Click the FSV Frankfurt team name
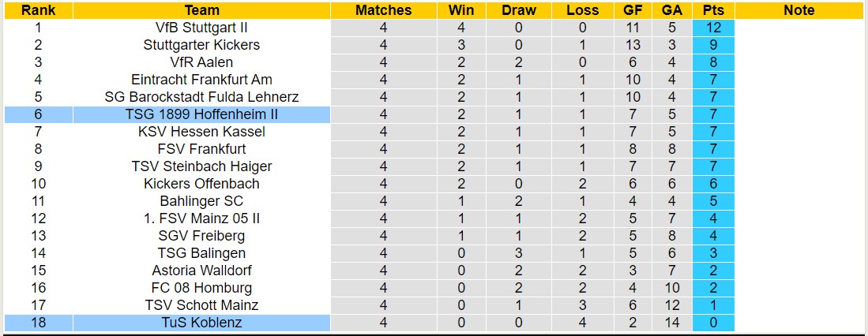This screenshot has height=336, width=868. 201,149
